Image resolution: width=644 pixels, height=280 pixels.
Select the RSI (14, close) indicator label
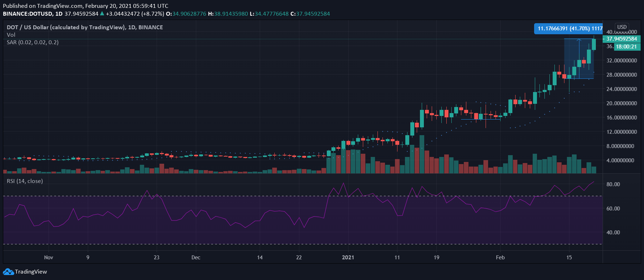pos(25,181)
